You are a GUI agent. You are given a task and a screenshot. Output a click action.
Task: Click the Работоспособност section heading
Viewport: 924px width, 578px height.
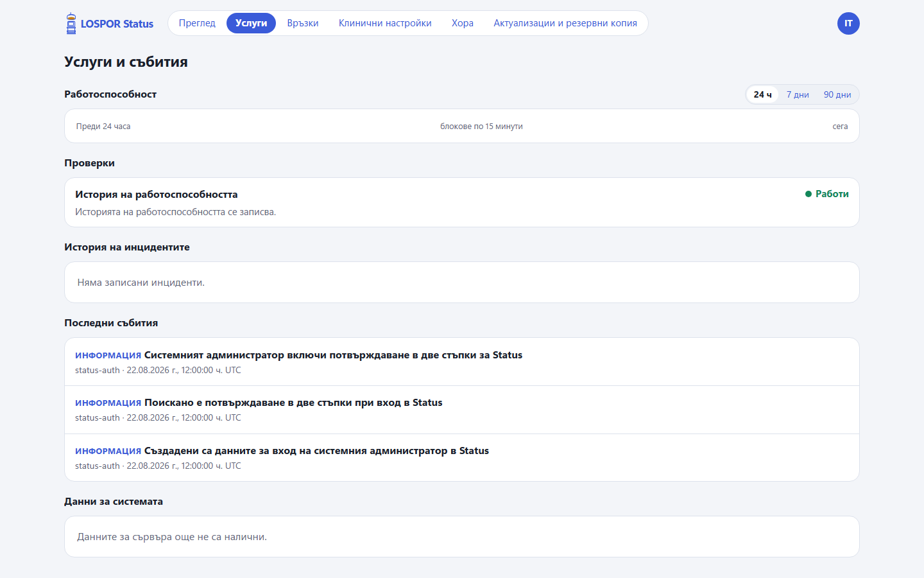point(110,94)
